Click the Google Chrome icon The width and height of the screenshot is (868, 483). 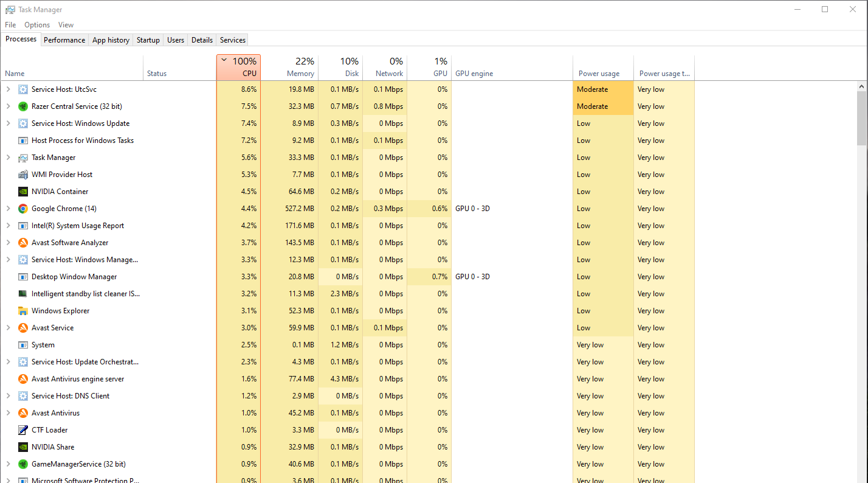(23, 209)
